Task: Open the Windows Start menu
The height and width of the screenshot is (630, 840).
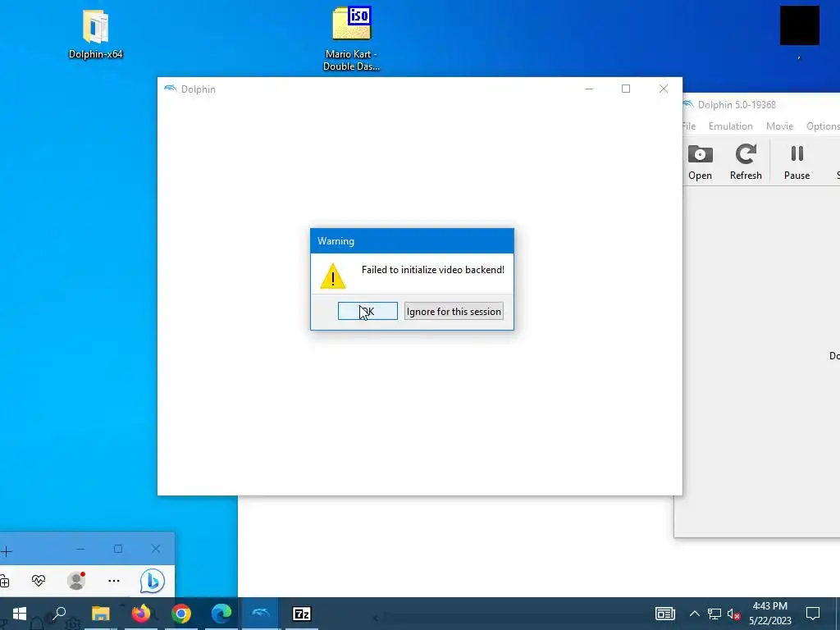Action: click(20, 614)
